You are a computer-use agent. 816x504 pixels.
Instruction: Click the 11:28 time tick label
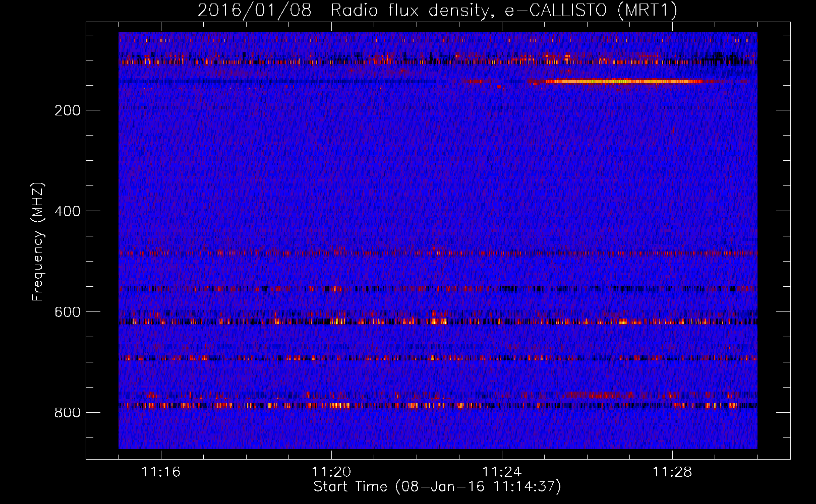[672, 472]
